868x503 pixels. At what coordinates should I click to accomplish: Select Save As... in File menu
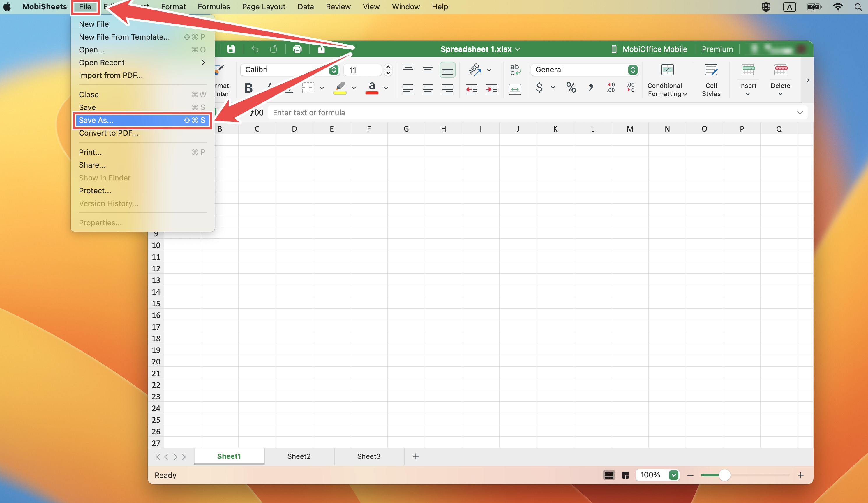click(x=142, y=120)
